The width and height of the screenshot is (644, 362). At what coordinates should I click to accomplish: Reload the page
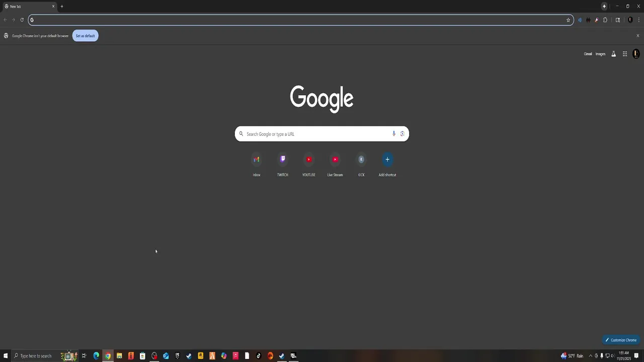click(22, 20)
